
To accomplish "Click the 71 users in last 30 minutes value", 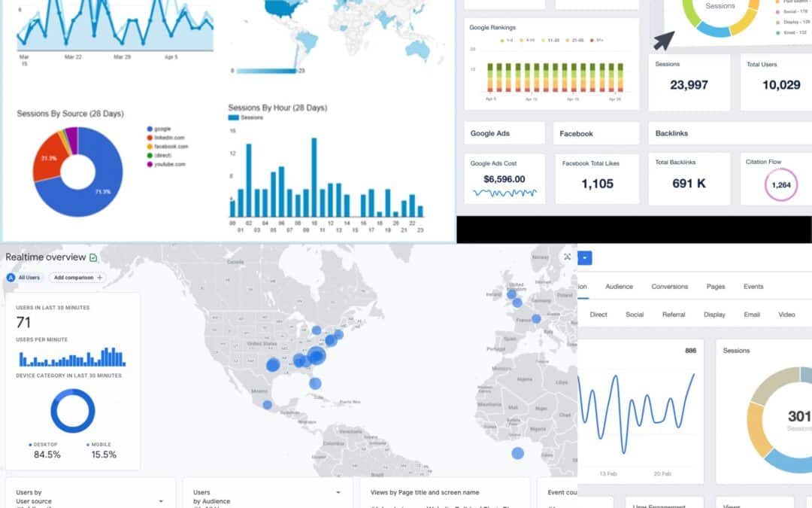I will click(23, 322).
